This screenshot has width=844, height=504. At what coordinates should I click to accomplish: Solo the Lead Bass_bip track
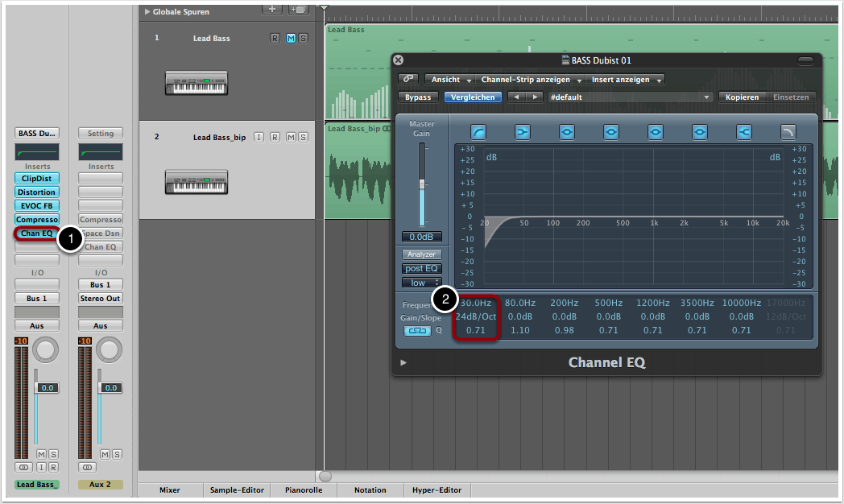[x=303, y=138]
